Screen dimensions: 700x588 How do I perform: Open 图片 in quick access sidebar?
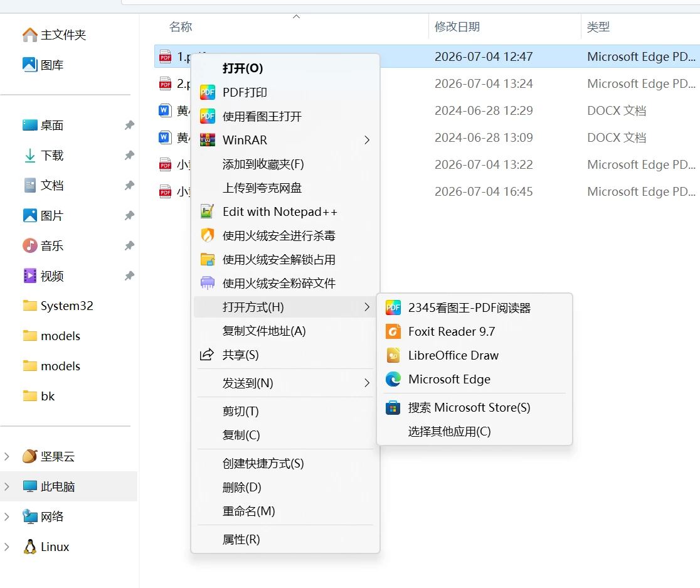pyautogui.click(x=52, y=216)
